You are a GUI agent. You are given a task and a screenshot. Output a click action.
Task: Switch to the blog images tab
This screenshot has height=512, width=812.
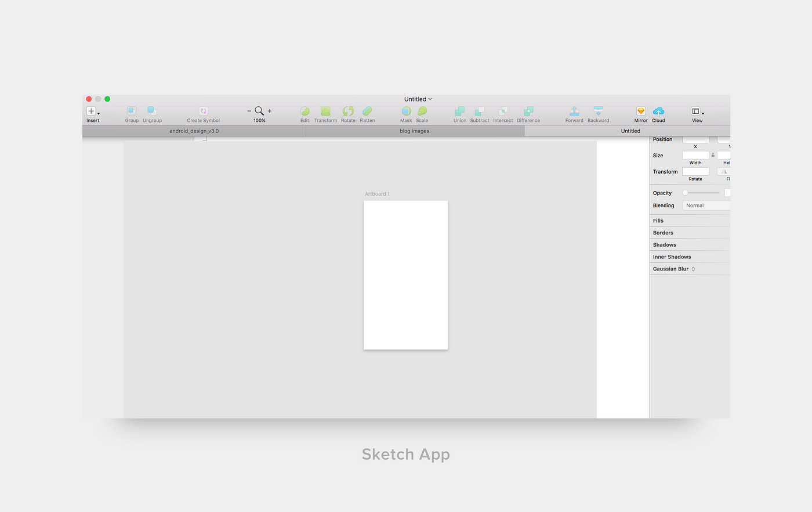point(415,131)
